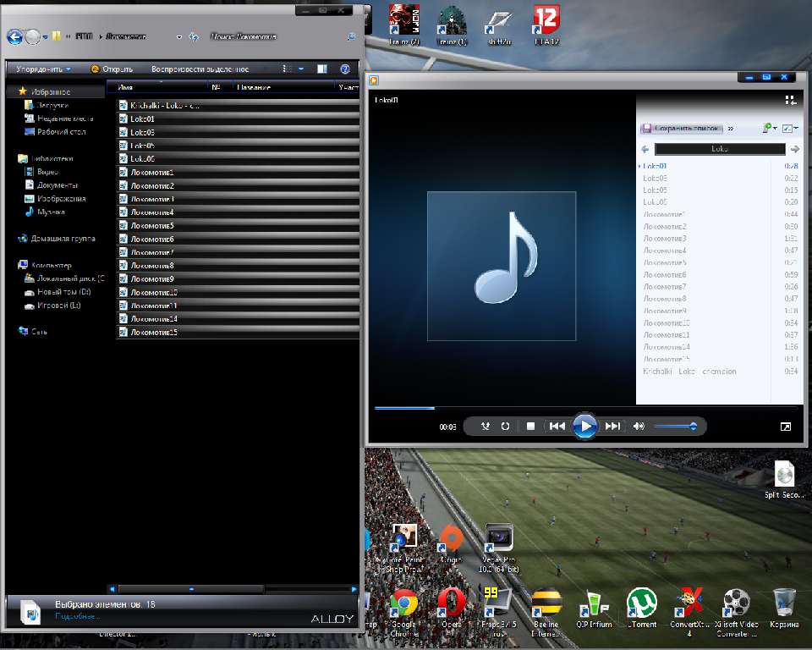
Task: Open Google Chrome from the desktop
Action: pos(403,604)
